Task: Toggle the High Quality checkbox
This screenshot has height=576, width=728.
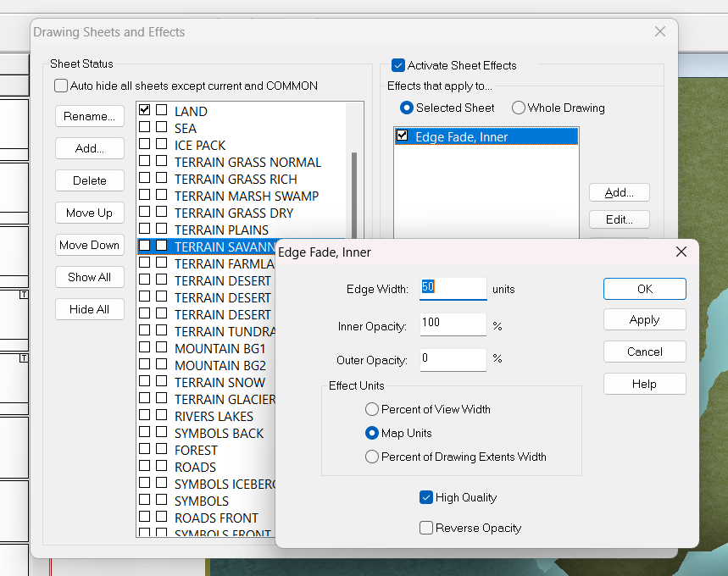Action: pos(426,497)
